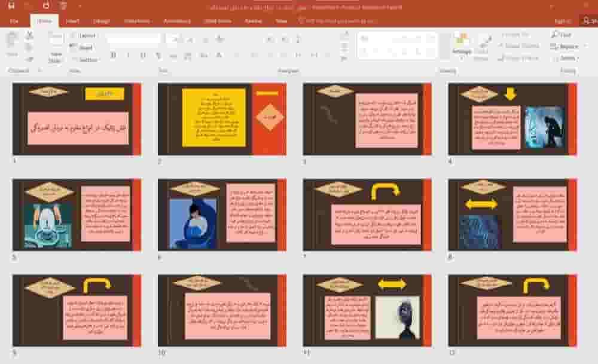Click the Arrange button icon
The image size is (598, 364).
pos(462,45)
